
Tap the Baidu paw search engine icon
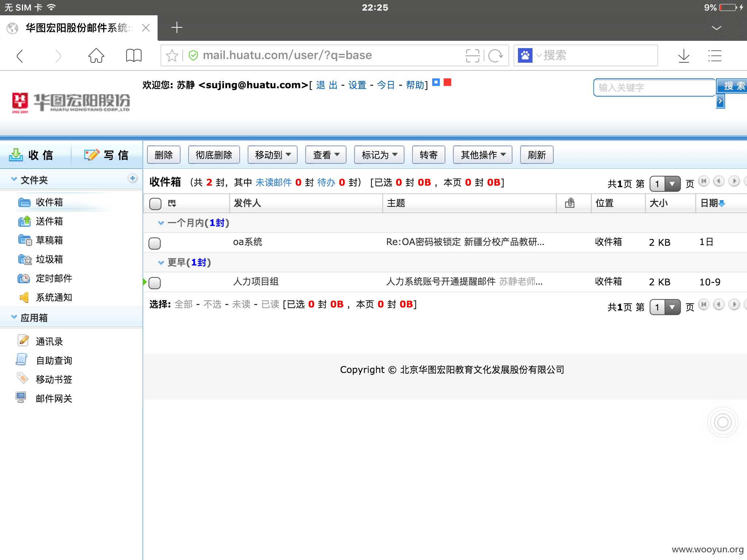point(525,55)
